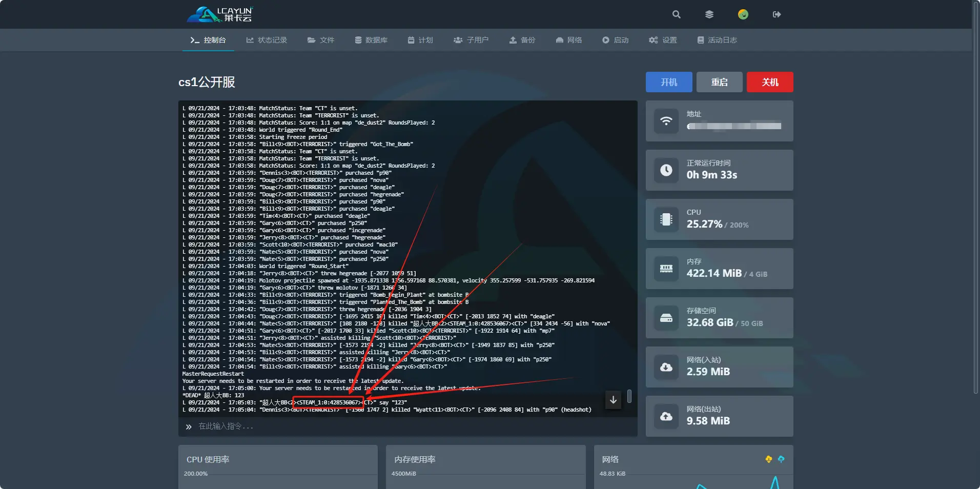Click the cloud download icon on 网络(入站) card

pyautogui.click(x=666, y=367)
